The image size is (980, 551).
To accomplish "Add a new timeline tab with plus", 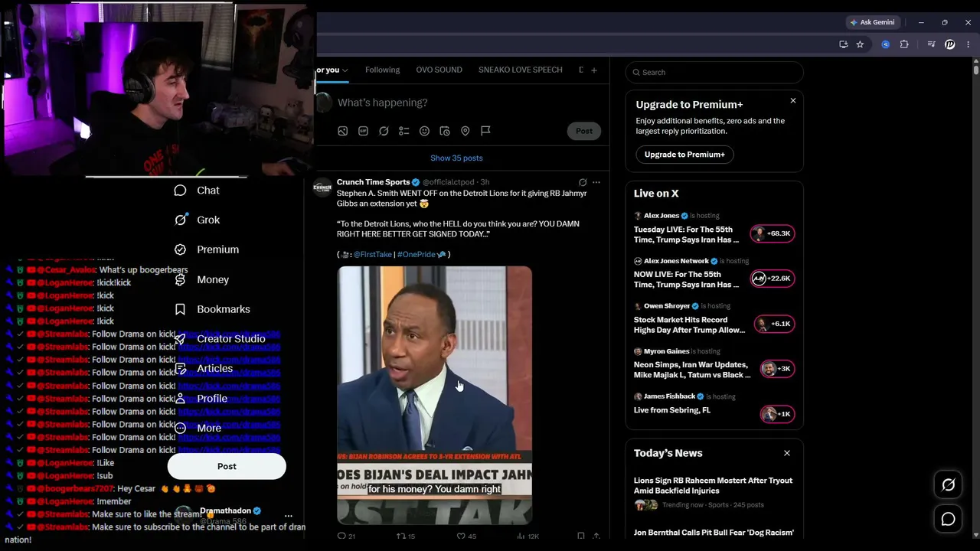I will coord(594,70).
